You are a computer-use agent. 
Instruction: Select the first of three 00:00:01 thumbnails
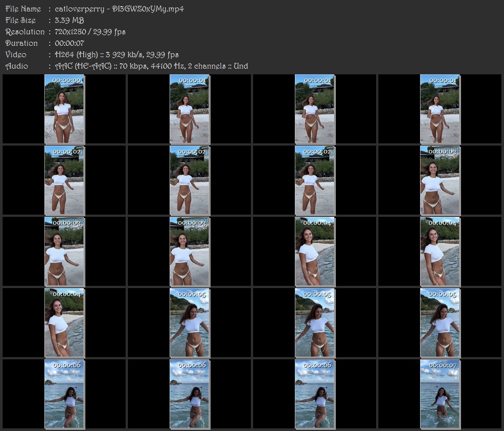pyautogui.click(x=190, y=109)
